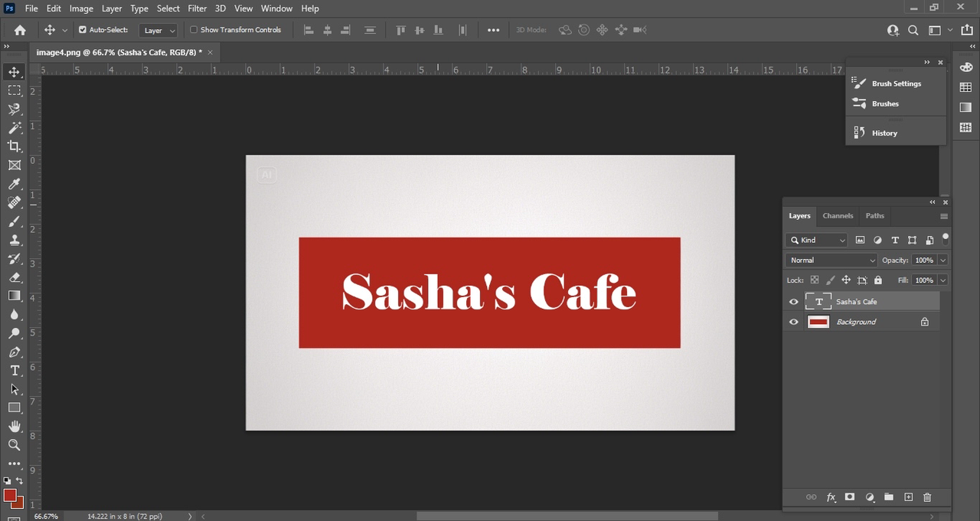Toggle lock transparent pixels

815,280
